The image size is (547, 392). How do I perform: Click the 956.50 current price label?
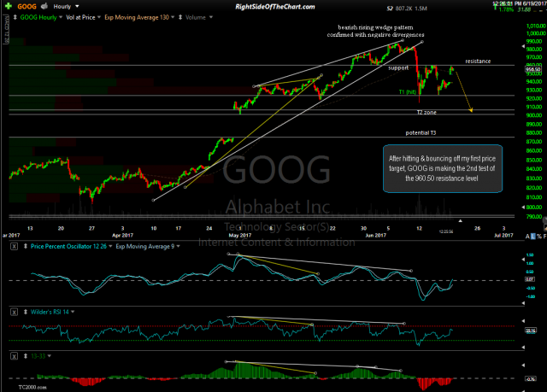coord(533,69)
